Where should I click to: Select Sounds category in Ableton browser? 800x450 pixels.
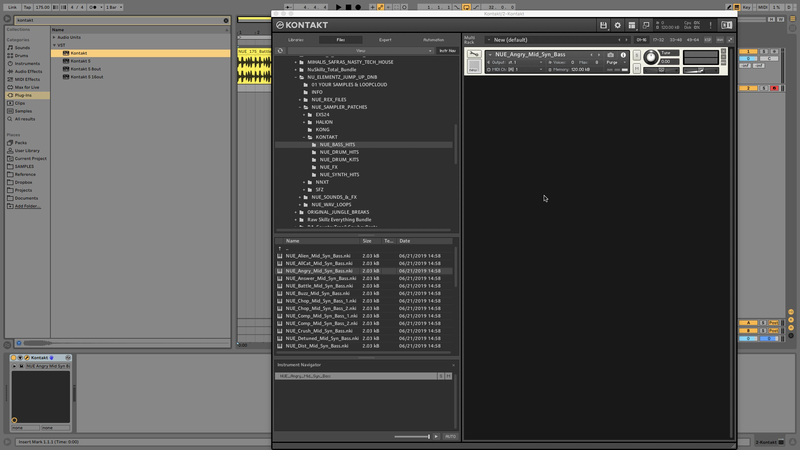(x=22, y=47)
